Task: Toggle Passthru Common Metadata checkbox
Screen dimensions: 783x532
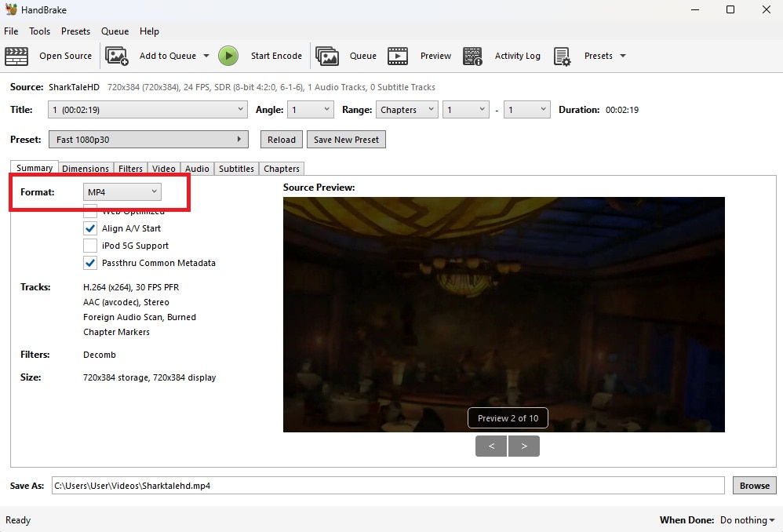Action: coord(90,263)
